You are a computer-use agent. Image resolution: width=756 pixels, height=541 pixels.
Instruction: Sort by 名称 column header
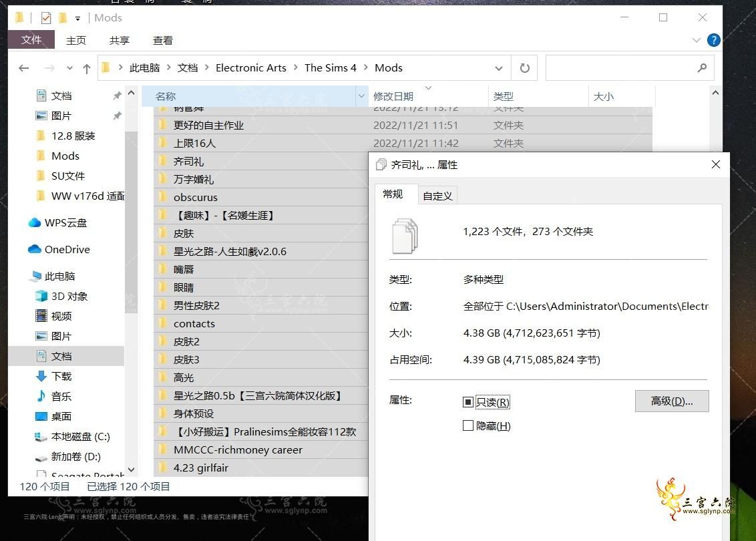click(249, 96)
